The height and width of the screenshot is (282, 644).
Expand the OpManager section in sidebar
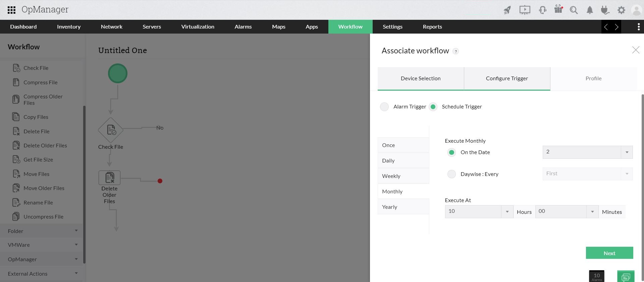point(41,259)
